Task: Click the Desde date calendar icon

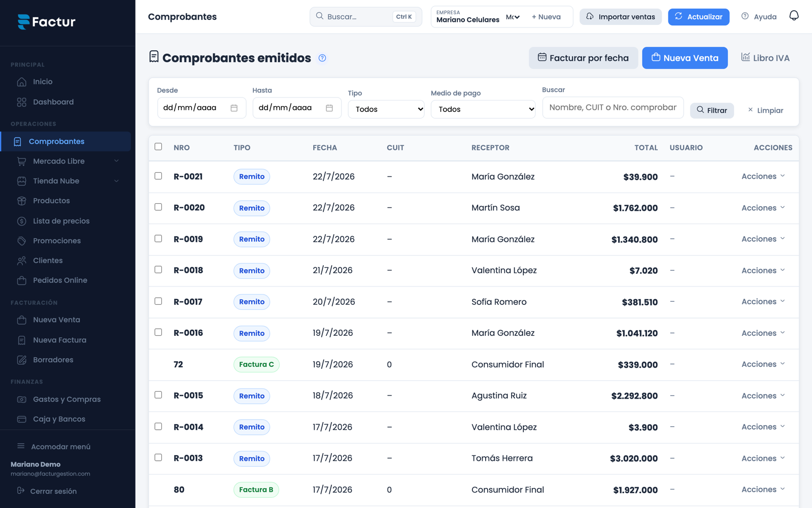Action: tap(234, 108)
